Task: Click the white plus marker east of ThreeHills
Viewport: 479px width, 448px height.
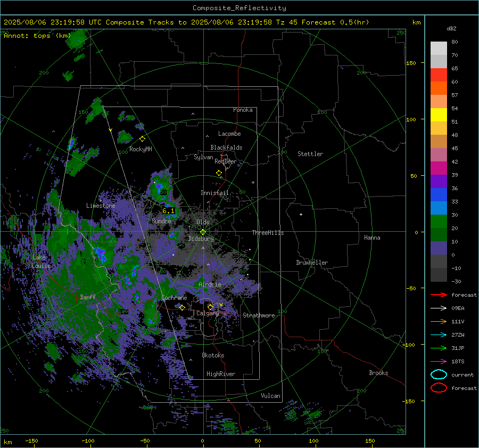Action: (301, 214)
